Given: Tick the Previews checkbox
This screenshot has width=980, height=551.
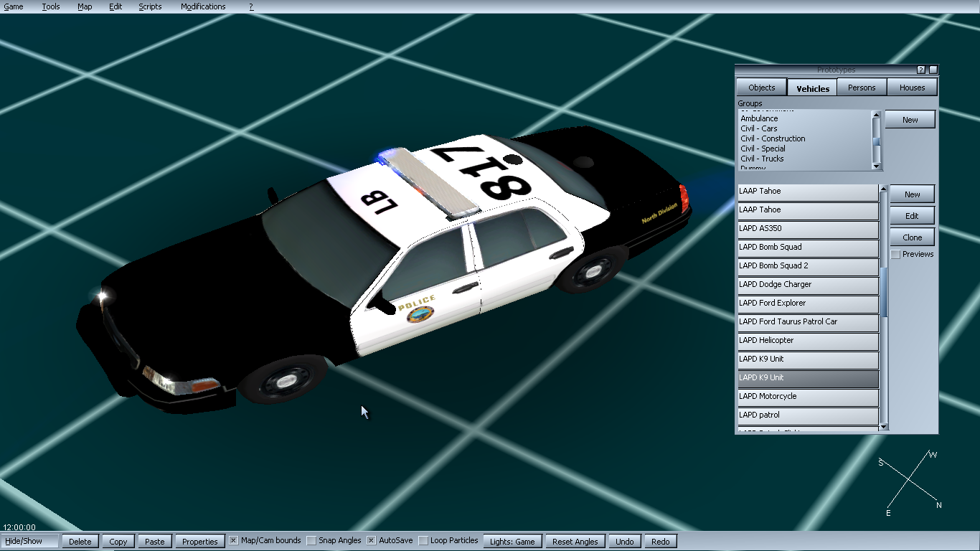Looking at the screenshot, I should [x=895, y=254].
